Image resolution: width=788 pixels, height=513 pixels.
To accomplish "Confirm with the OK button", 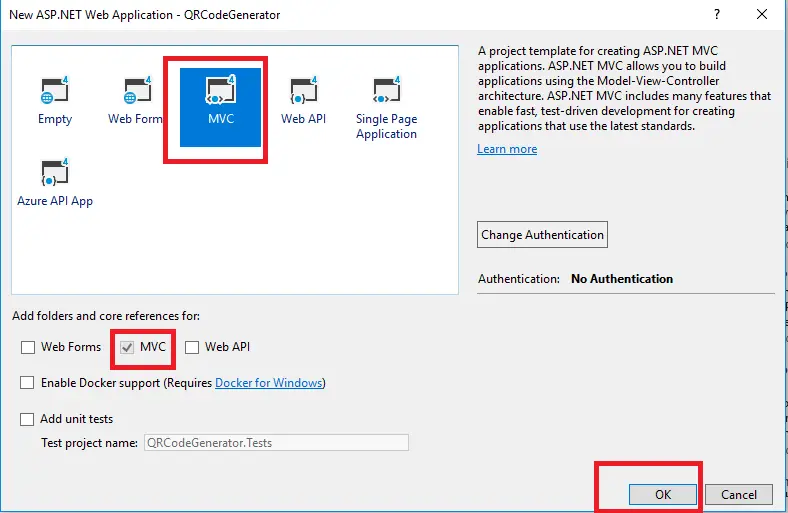I will point(662,494).
